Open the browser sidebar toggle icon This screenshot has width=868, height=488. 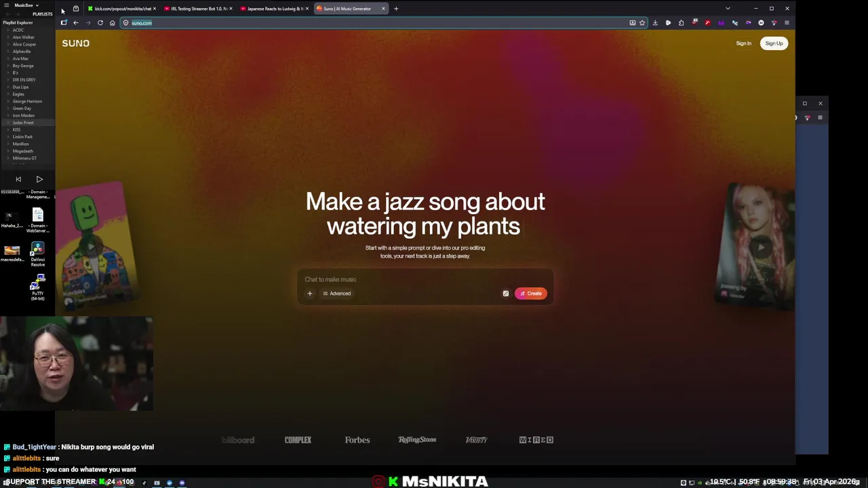pyautogui.click(x=64, y=23)
